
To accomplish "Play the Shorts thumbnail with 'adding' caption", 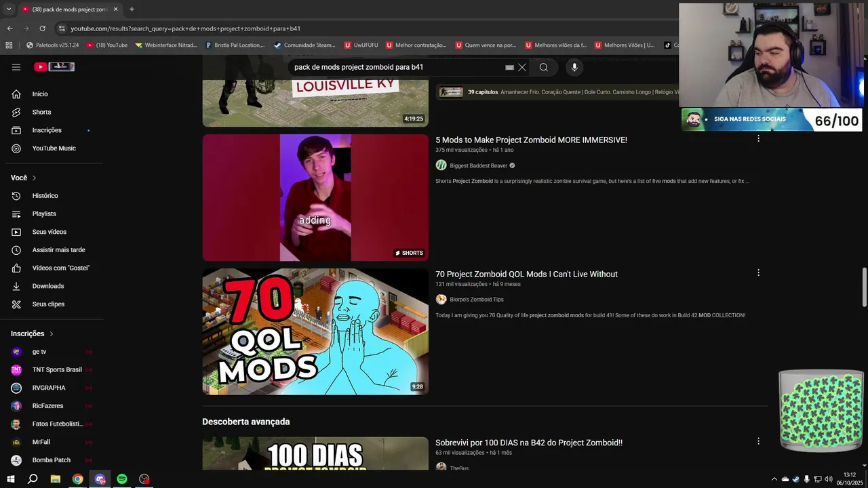I will (x=315, y=197).
